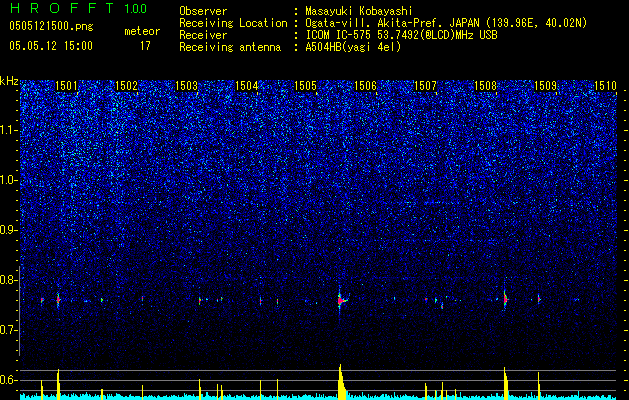Click the 1509 time marker
The height and width of the screenshot is (400, 629).
point(546,85)
